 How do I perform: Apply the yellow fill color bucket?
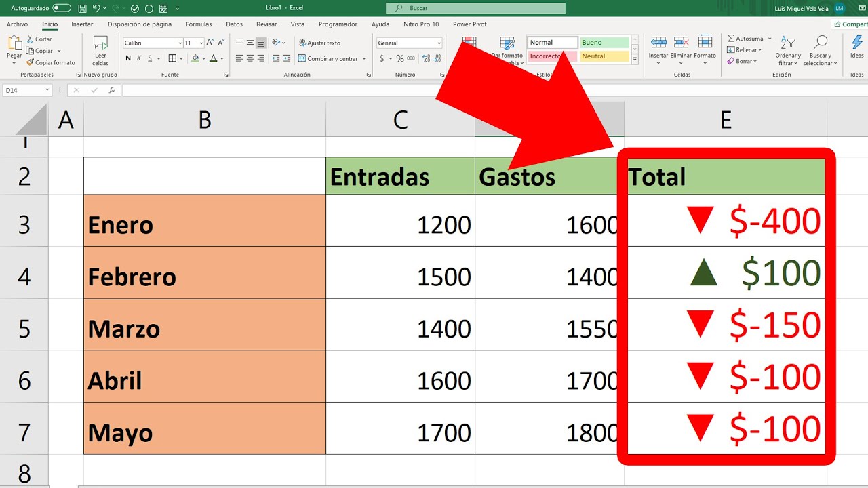click(x=195, y=58)
